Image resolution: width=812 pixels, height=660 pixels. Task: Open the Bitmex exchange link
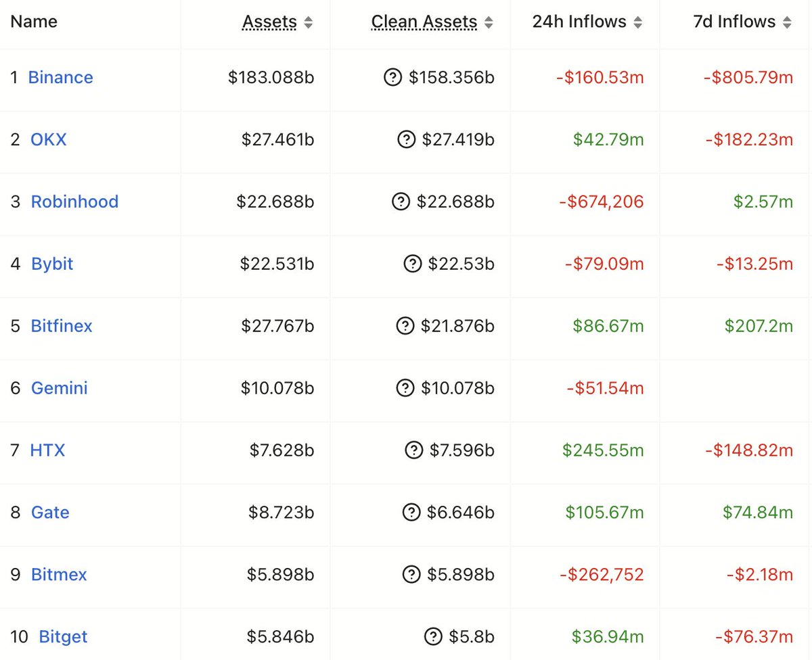tap(59, 575)
